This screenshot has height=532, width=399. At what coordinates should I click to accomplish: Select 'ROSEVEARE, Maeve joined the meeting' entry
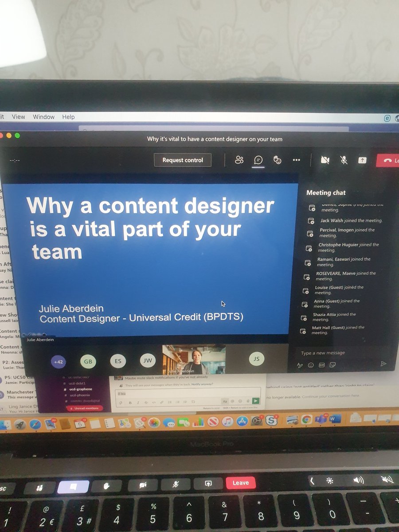[x=340, y=276]
